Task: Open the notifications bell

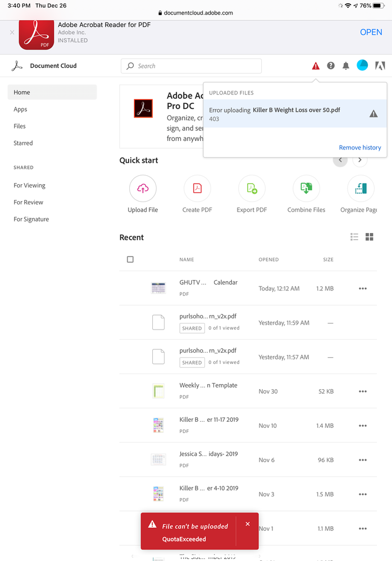Action: click(346, 66)
